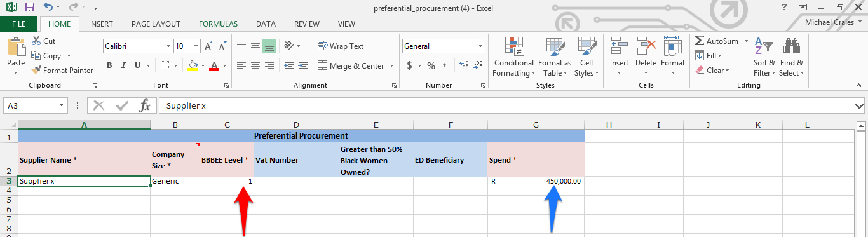868x237 pixels.
Task: Open Conditional Formatting menu
Action: point(513,57)
